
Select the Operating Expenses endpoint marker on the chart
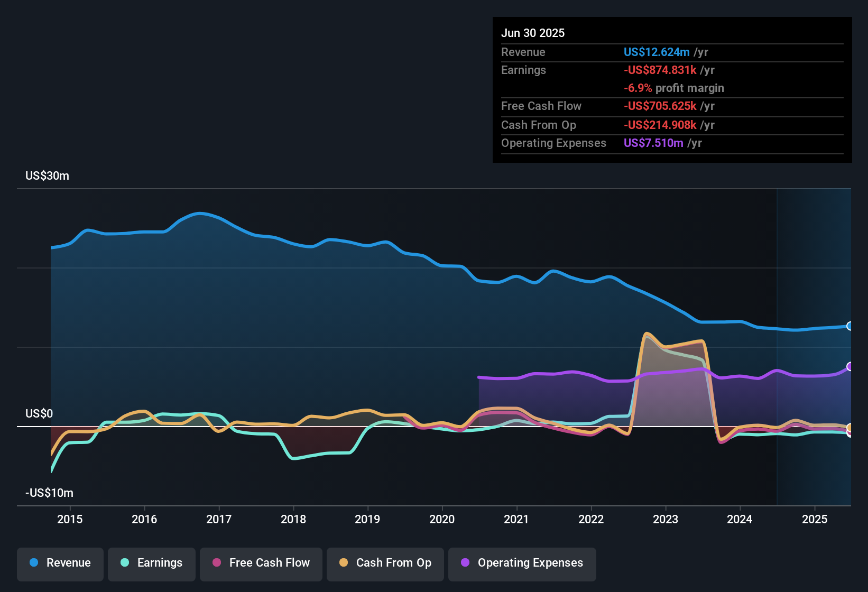(851, 366)
